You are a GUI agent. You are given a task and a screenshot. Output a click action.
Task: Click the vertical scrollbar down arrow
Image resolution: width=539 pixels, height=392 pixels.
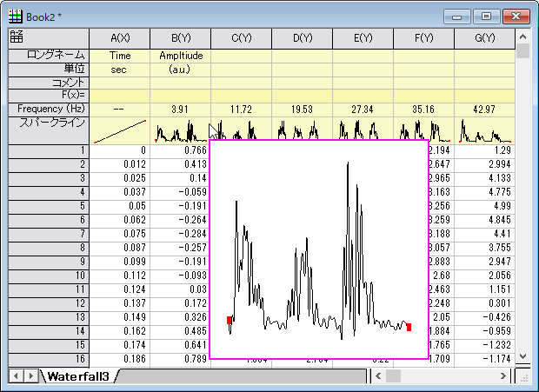(x=522, y=355)
